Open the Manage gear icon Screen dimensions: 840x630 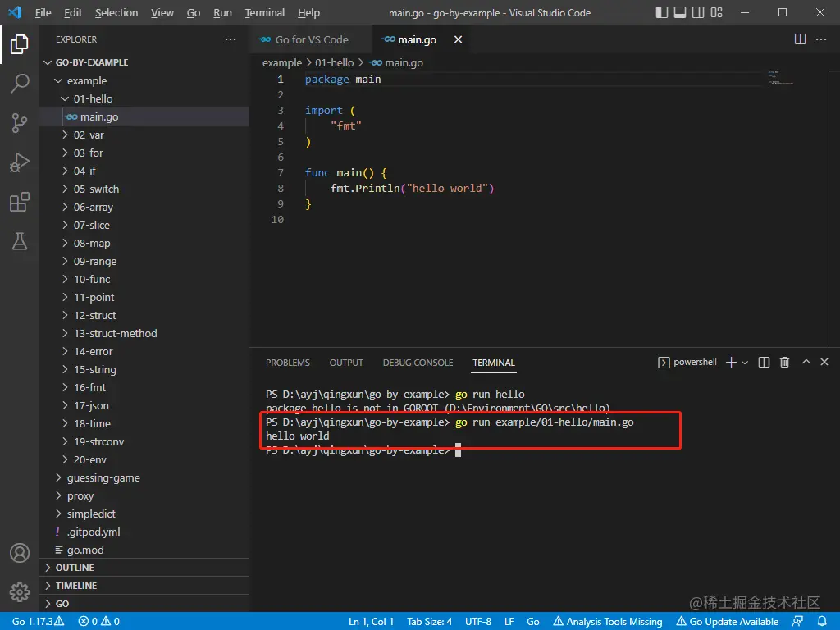click(20, 592)
